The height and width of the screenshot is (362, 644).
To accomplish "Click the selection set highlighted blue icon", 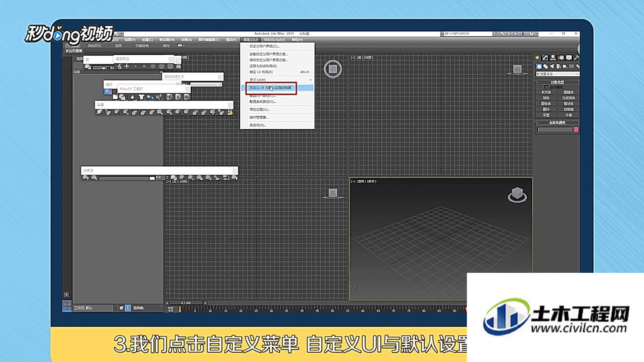I will [x=128, y=308].
